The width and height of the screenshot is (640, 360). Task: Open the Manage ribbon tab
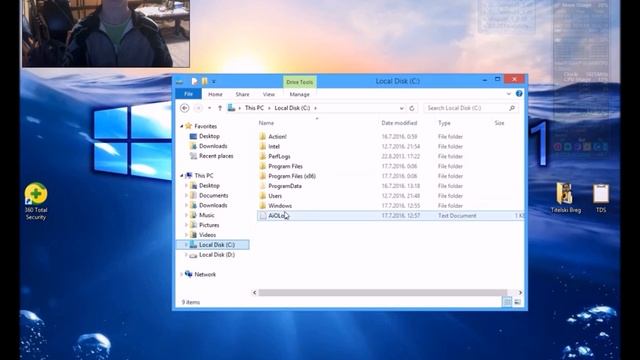pos(299,94)
